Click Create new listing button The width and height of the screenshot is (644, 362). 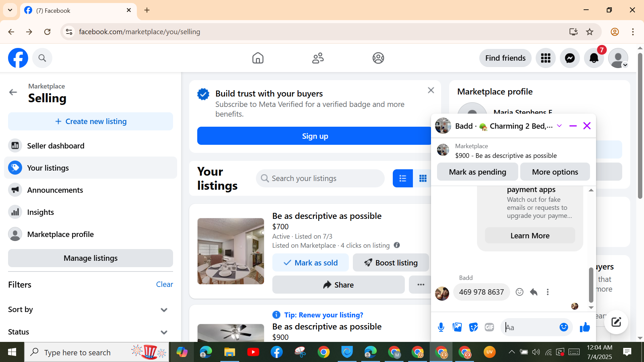pyautogui.click(x=91, y=121)
